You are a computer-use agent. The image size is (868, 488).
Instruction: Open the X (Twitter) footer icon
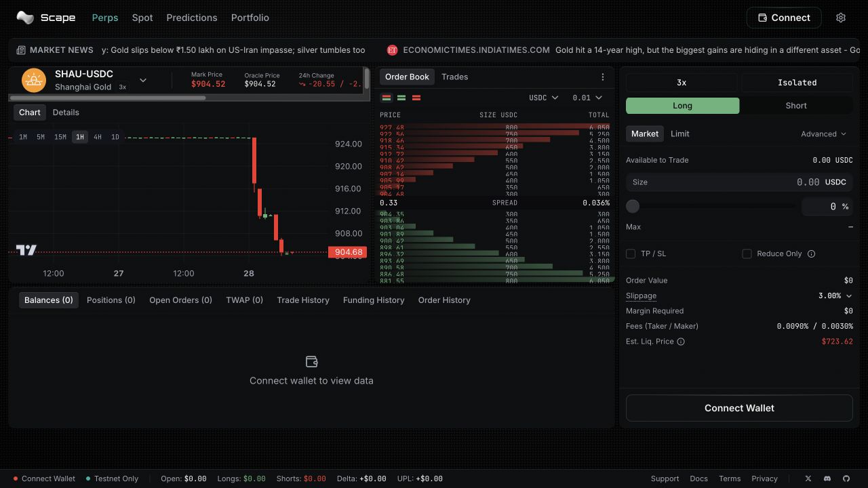pyautogui.click(x=808, y=479)
